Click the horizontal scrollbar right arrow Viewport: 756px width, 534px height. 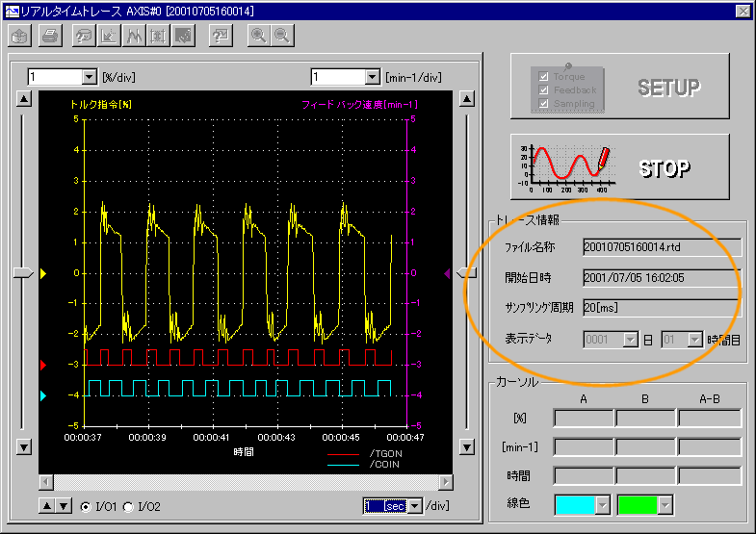pyautogui.click(x=445, y=482)
